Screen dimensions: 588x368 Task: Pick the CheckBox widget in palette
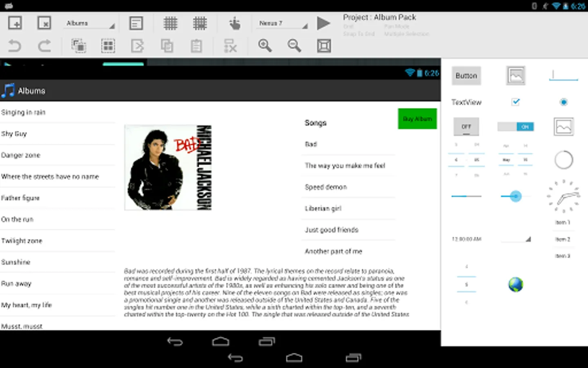[x=516, y=102]
